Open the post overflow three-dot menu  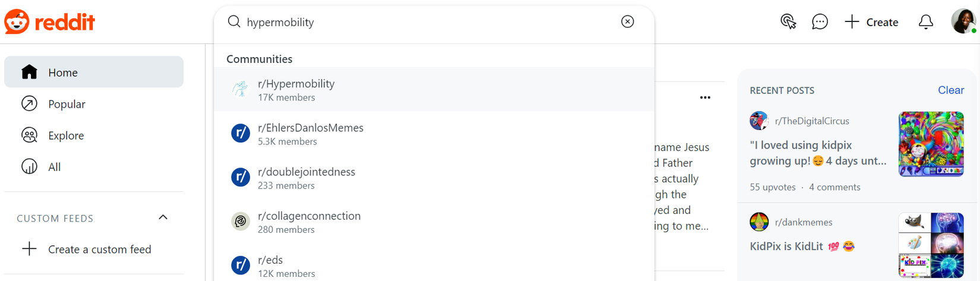pos(705,97)
